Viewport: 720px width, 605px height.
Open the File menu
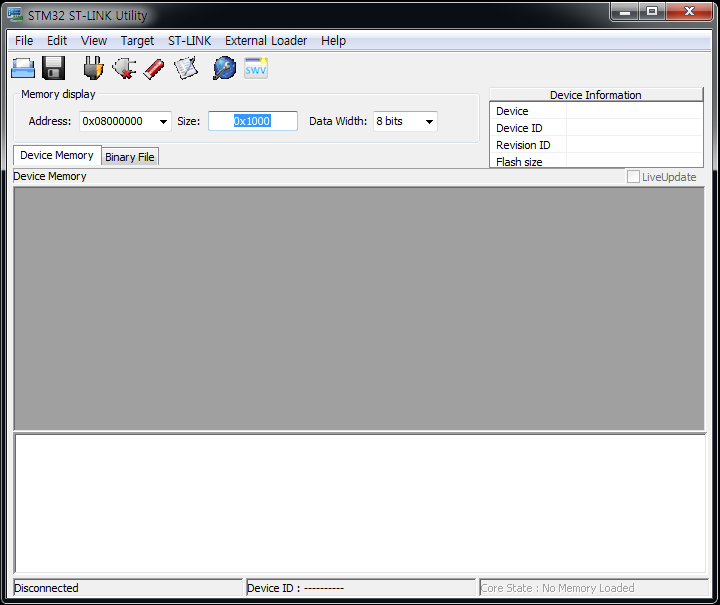[x=24, y=41]
